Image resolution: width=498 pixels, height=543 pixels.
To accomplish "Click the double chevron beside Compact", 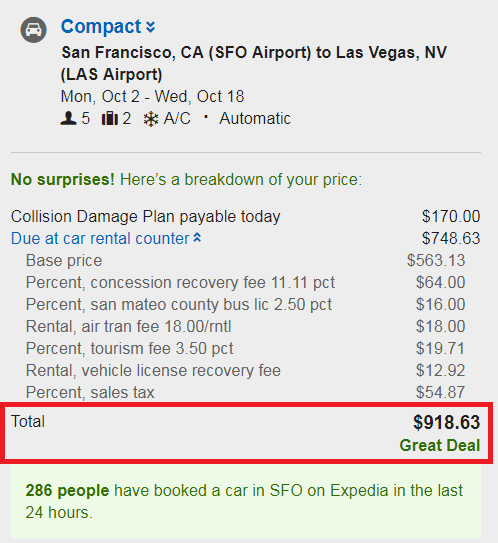I will point(150,27).
